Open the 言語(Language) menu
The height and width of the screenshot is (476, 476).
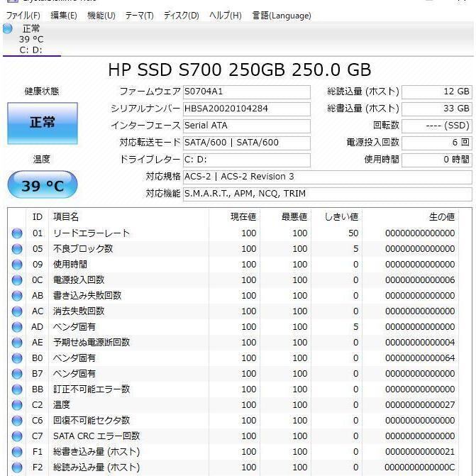(282, 15)
